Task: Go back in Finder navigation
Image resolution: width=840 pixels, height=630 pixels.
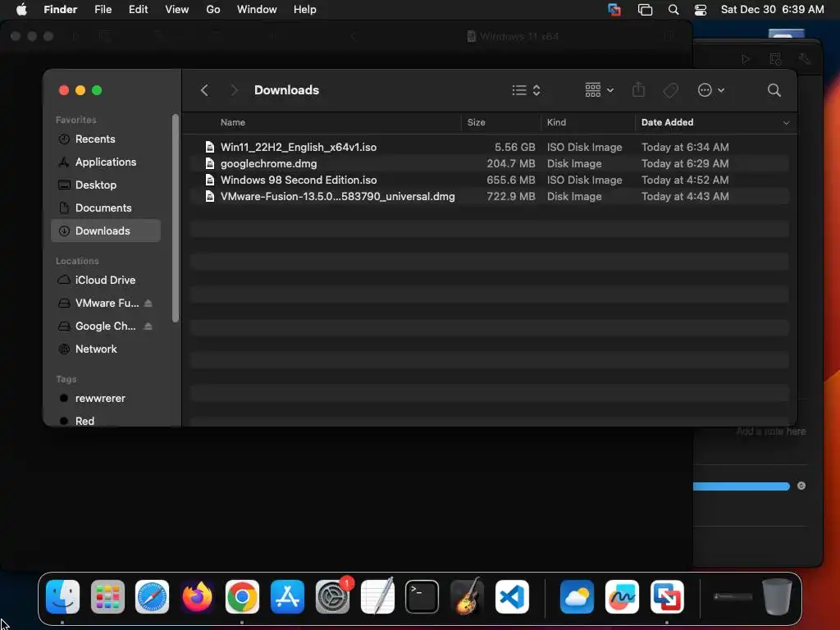Action: (x=204, y=90)
